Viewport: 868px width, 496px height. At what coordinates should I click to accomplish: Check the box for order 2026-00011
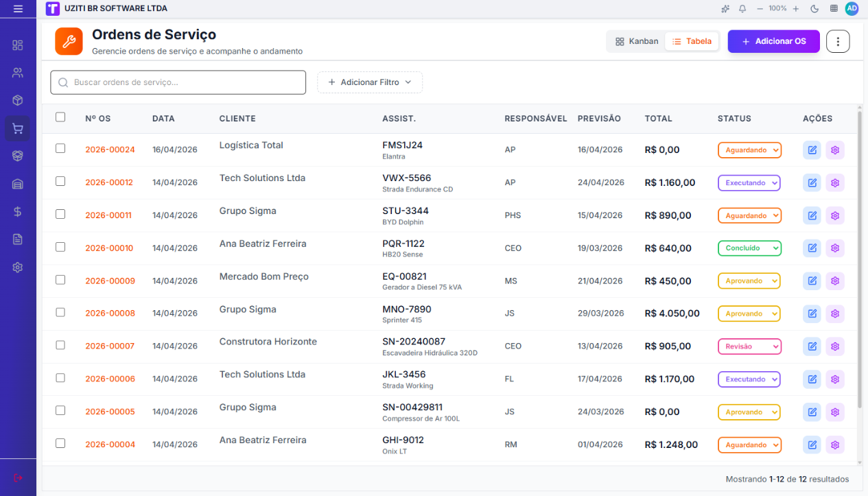click(60, 214)
